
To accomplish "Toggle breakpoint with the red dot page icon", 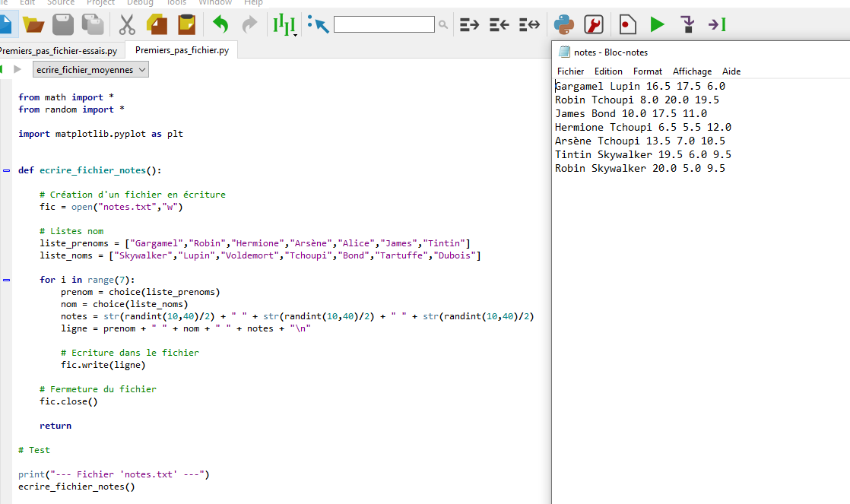I will click(627, 25).
